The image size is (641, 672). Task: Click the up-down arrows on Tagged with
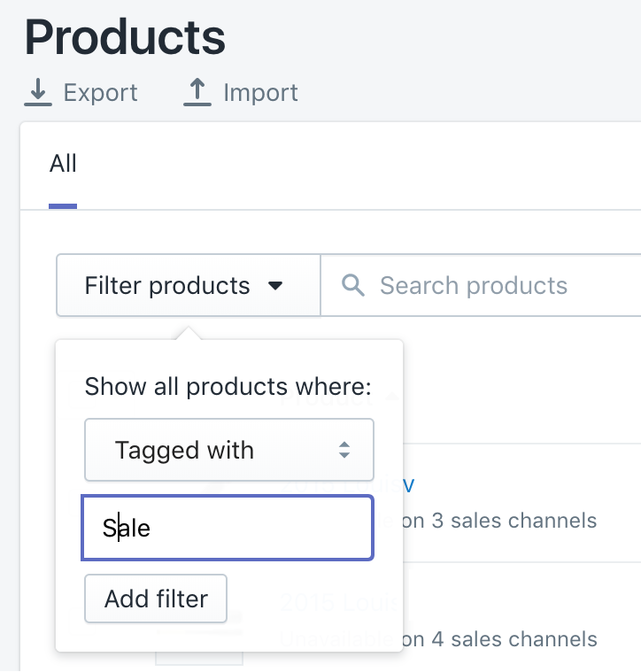pyautogui.click(x=344, y=450)
